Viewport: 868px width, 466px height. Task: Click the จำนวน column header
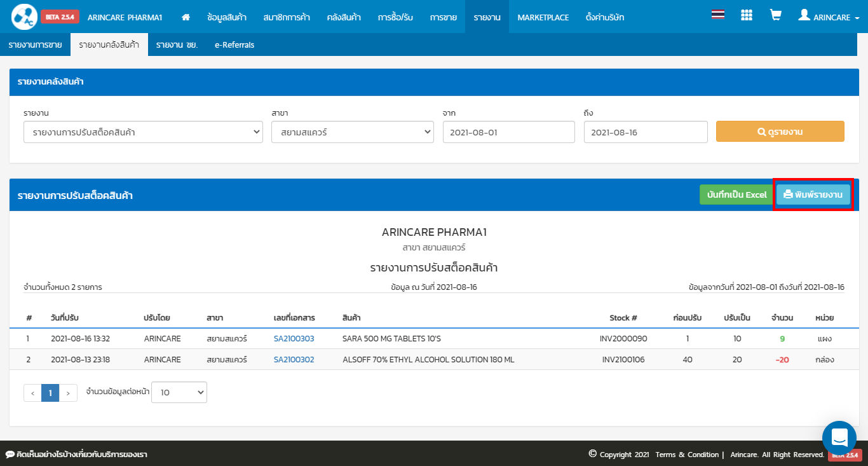pyautogui.click(x=782, y=317)
